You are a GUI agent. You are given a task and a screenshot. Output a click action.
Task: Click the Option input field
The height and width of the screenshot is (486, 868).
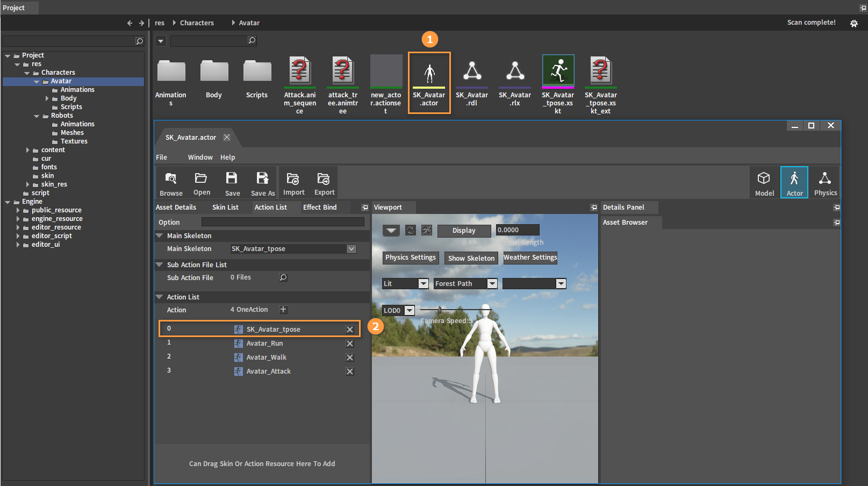[283, 222]
